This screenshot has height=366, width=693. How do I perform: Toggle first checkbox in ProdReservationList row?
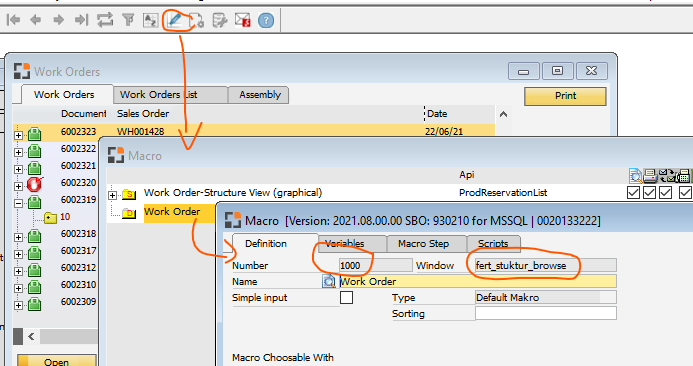click(633, 193)
